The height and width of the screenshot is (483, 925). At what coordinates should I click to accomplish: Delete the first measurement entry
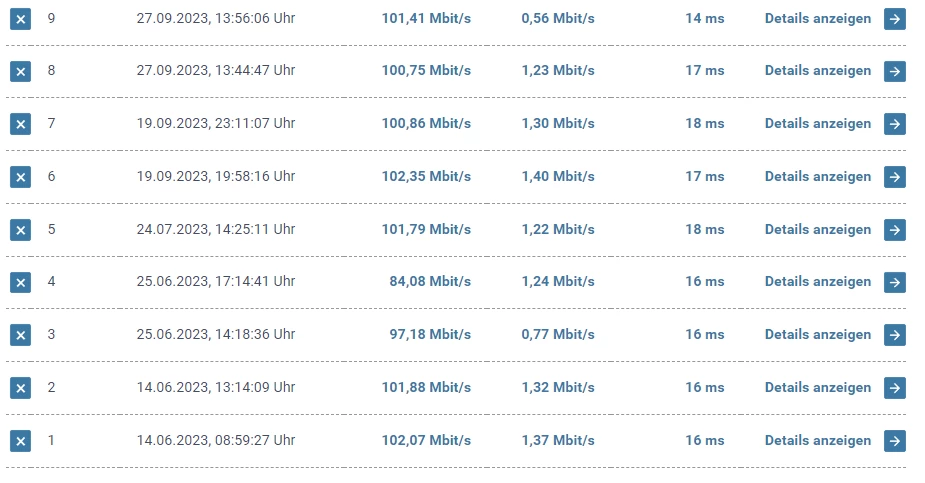point(20,441)
